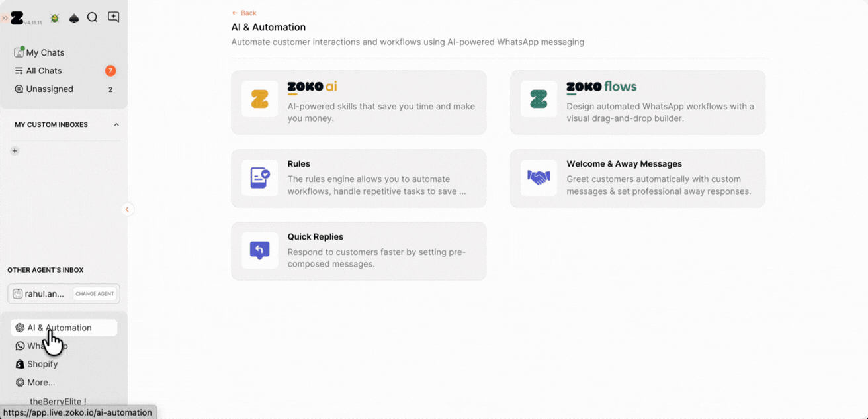Select AI & Automation in the sidebar
The height and width of the screenshot is (419, 868).
[x=64, y=328]
